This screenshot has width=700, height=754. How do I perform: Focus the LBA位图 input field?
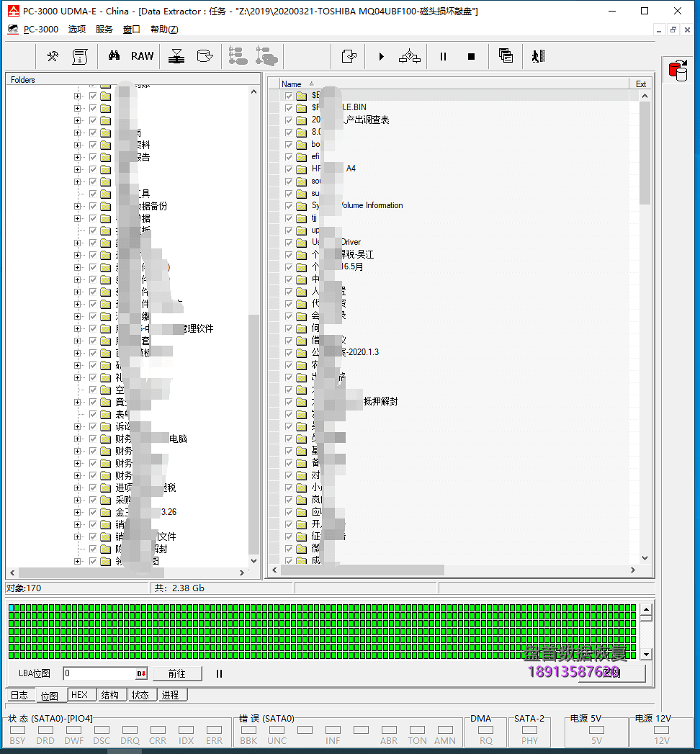pos(100,673)
